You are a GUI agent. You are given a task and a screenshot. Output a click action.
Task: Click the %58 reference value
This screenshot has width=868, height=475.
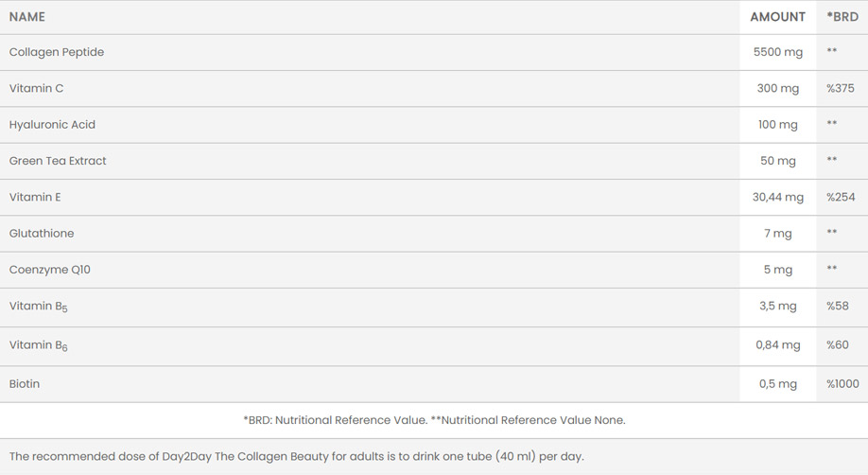(837, 306)
